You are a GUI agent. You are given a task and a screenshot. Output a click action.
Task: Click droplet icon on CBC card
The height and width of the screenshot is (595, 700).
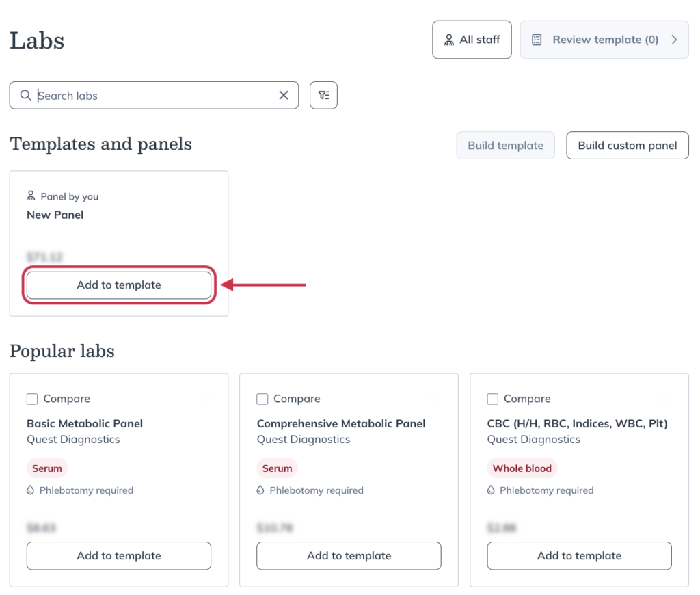pos(491,490)
